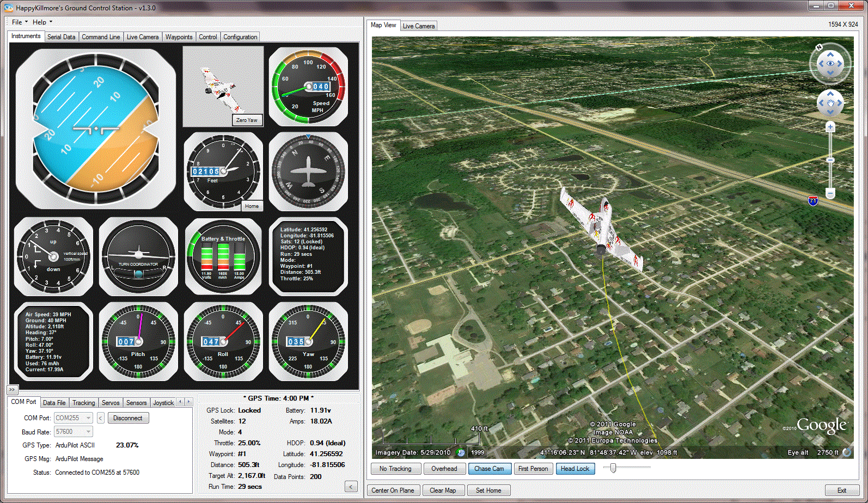Screen dimensions: 868x503
Task: Select First Person camera mode
Action: pyautogui.click(x=533, y=469)
